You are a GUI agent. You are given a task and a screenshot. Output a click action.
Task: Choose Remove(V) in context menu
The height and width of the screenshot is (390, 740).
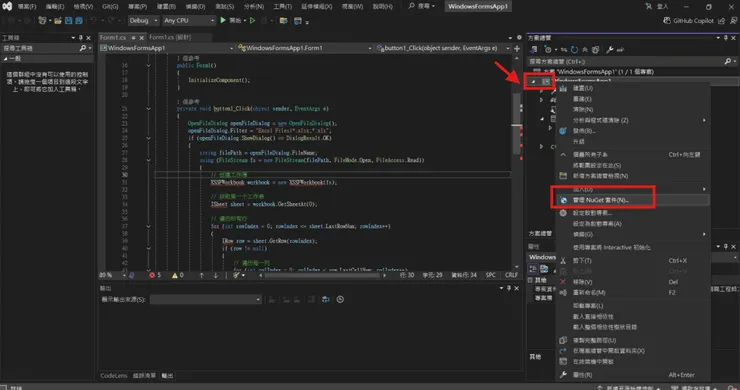pyautogui.click(x=632, y=282)
